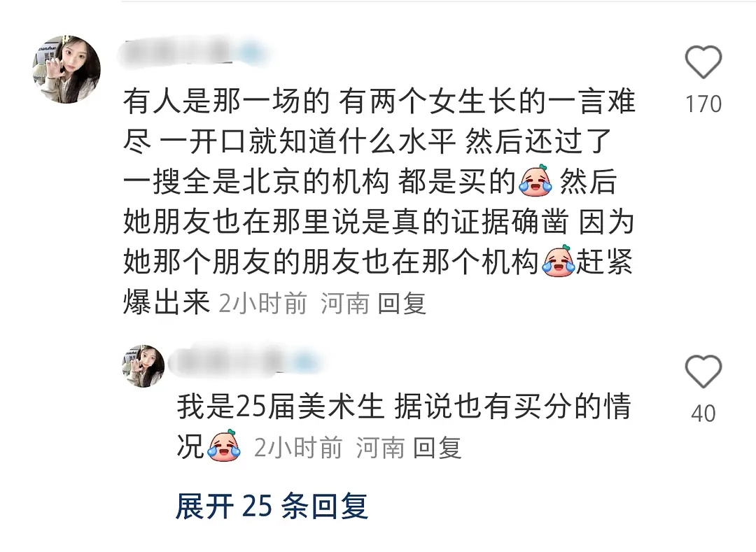This screenshot has width=756, height=552.
Task: Click 回复 under the 25届美术生 reply
Action: 437,448
